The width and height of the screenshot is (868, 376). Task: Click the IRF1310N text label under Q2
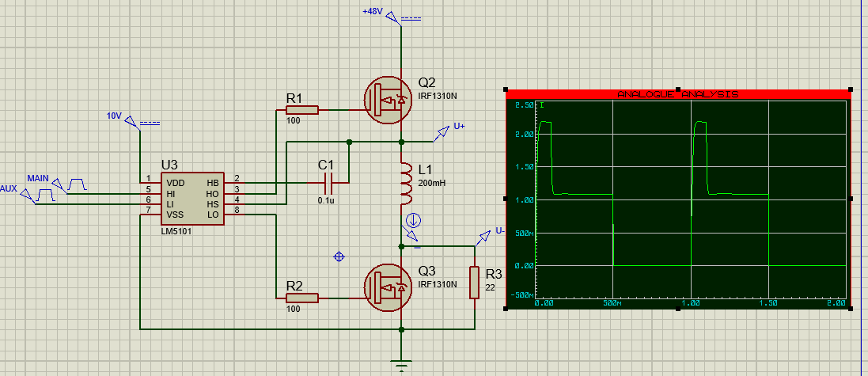pyautogui.click(x=438, y=97)
